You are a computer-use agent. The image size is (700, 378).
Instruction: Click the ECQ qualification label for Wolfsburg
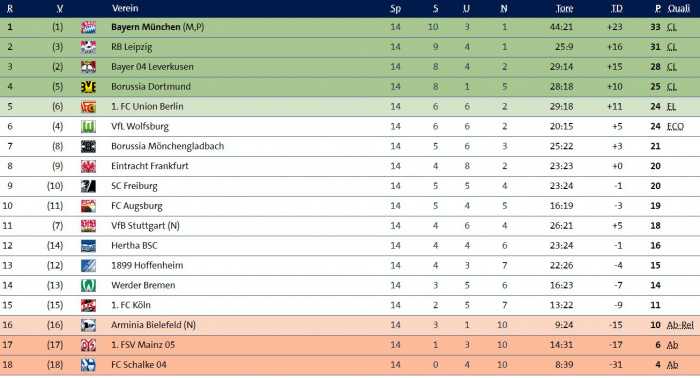[675, 126]
